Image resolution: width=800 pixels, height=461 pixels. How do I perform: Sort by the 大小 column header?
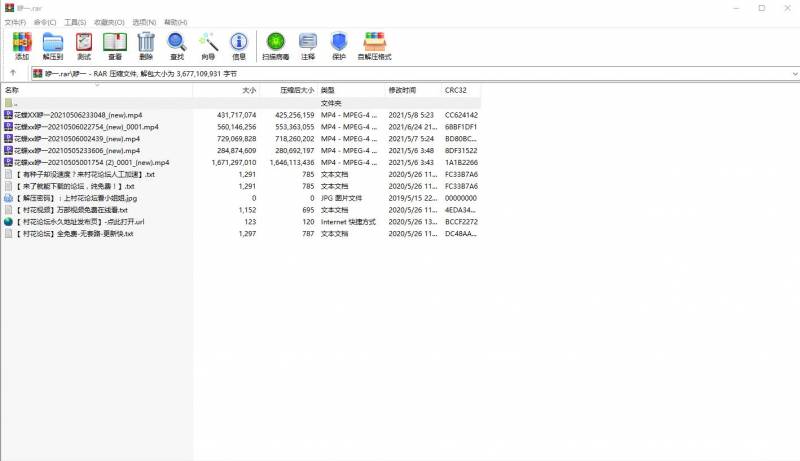249,90
